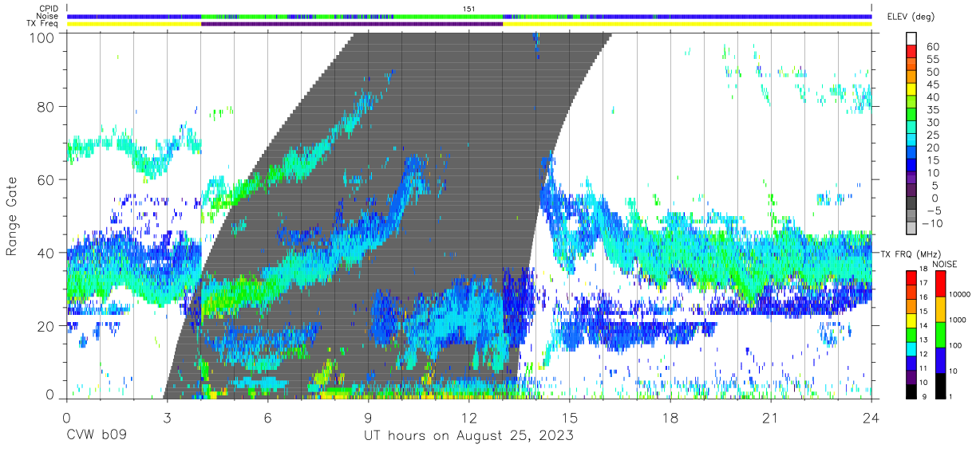Click the elevation legend value '-10'

click(x=933, y=223)
